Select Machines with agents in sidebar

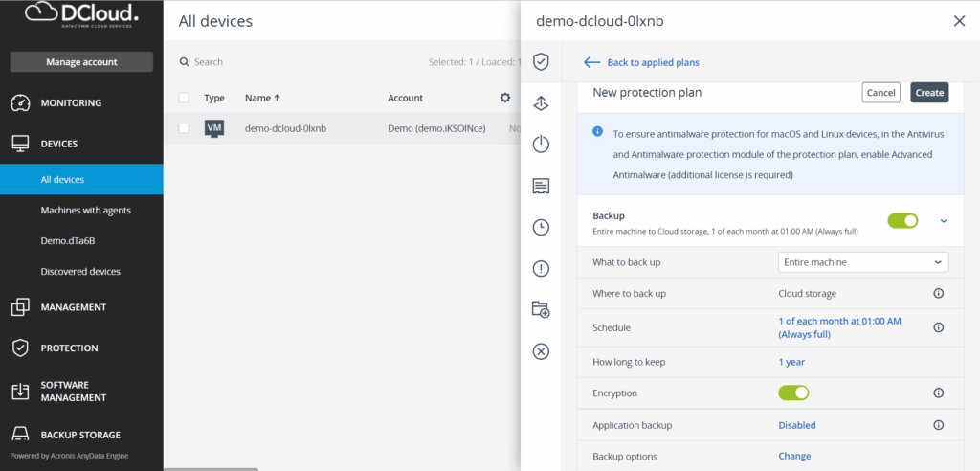tap(85, 210)
